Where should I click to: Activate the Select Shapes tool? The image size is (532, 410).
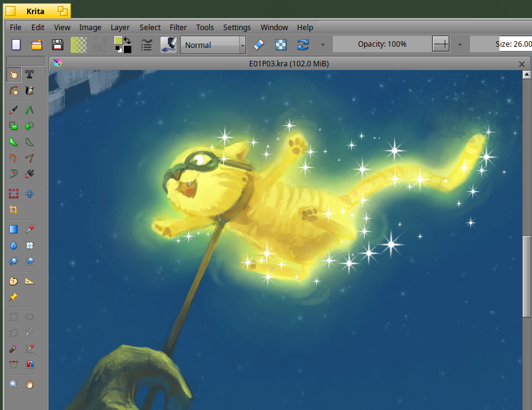click(14, 74)
